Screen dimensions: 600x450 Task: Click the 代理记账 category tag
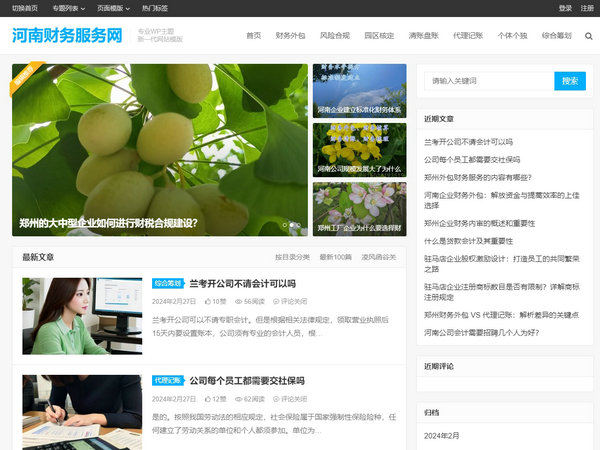pyautogui.click(x=168, y=380)
